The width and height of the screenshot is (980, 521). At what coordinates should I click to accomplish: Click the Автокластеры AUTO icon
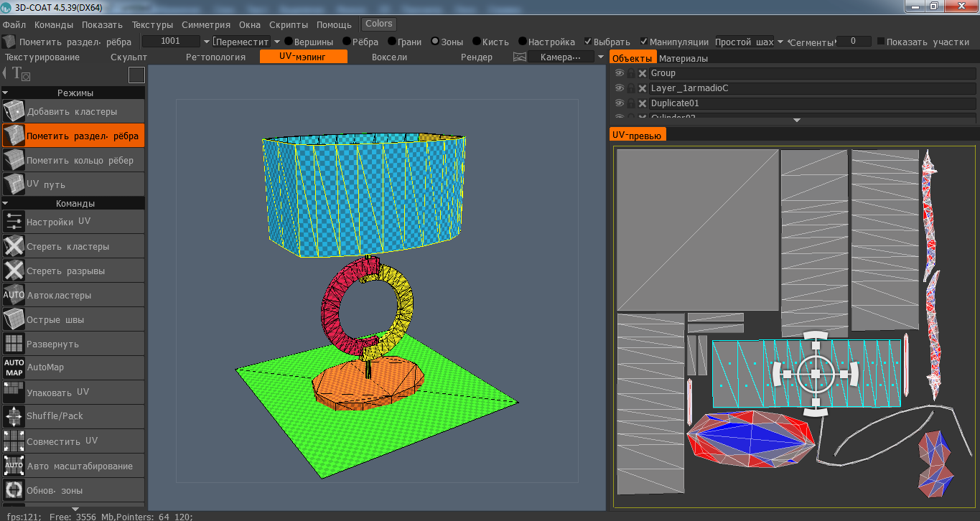coord(14,295)
